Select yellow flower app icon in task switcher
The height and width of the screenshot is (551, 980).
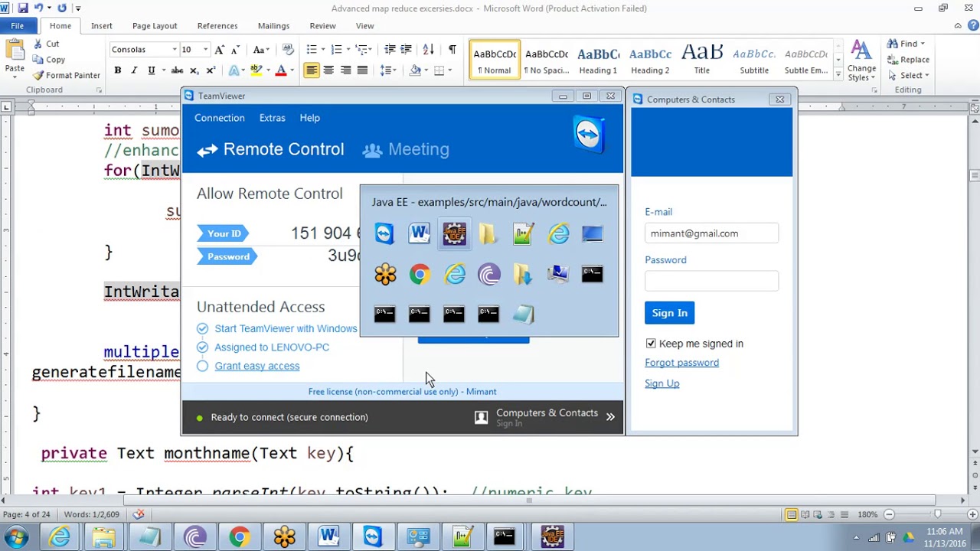pyautogui.click(x=385, y=274)
